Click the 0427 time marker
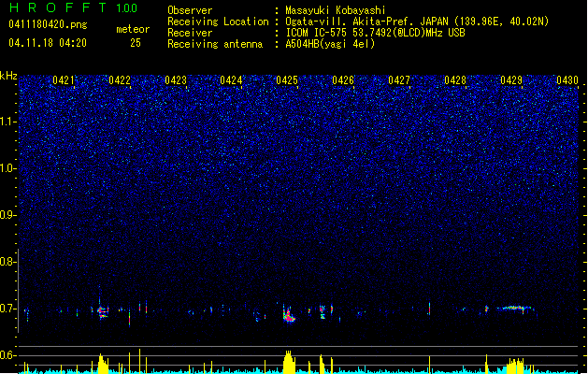588x374 pixels. coord(399,80)
